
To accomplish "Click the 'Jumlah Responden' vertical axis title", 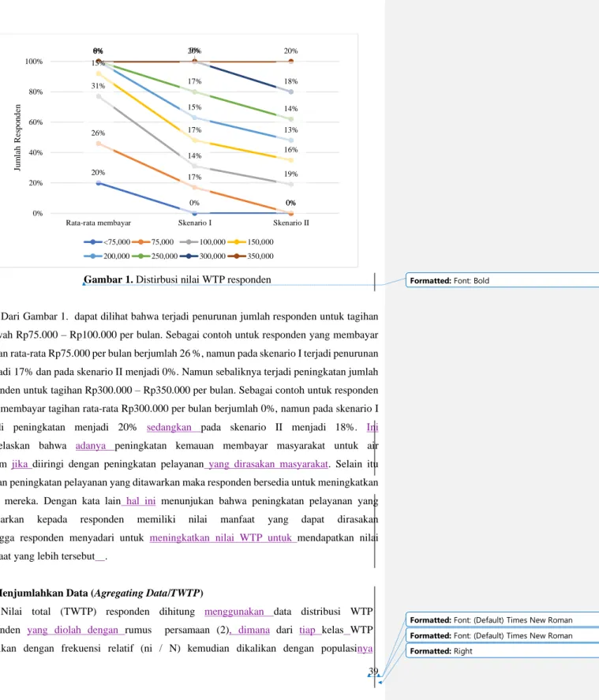I will click(17, 137).
